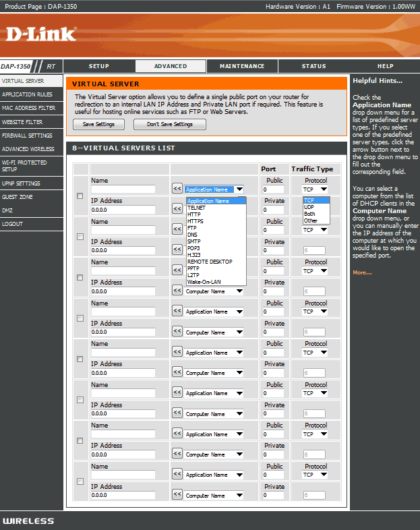420x530 pixels.
Task: Enable the first virtual server checkbox
Action: click(80, 196)
